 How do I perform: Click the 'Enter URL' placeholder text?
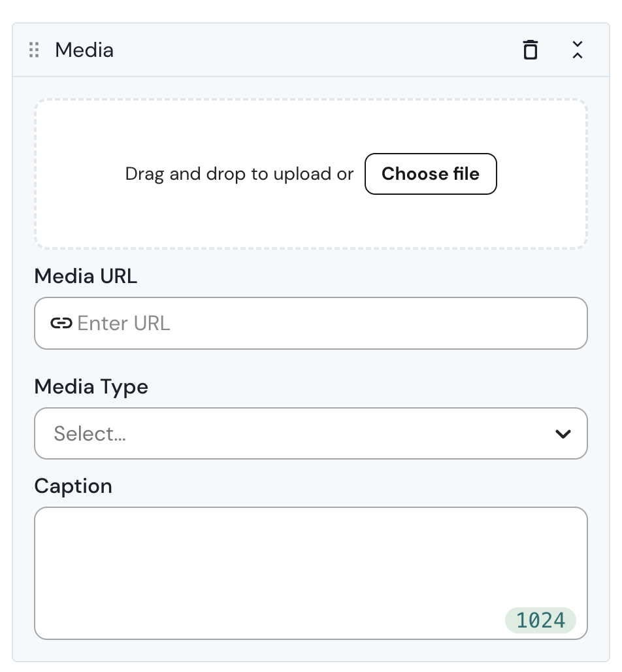[124, 324]
